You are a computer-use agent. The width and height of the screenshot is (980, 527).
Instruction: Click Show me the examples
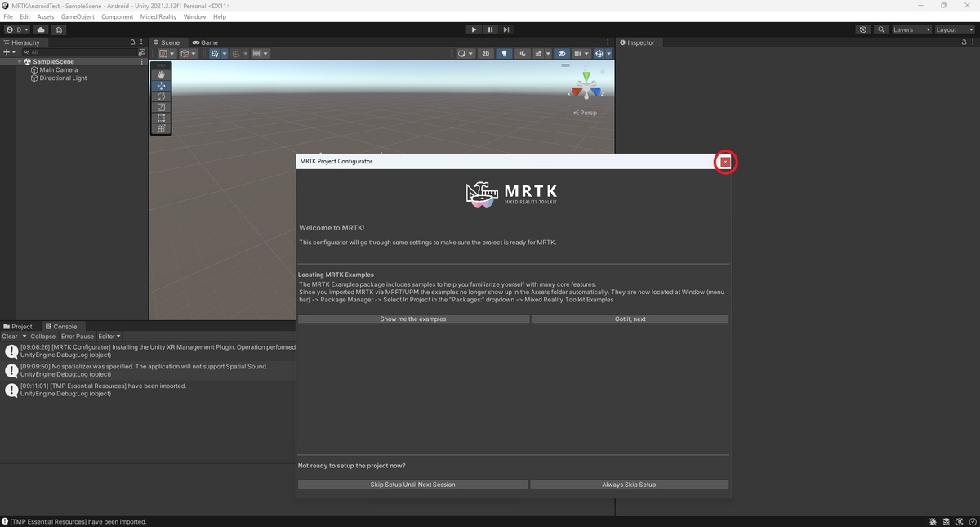click(412, 319)
